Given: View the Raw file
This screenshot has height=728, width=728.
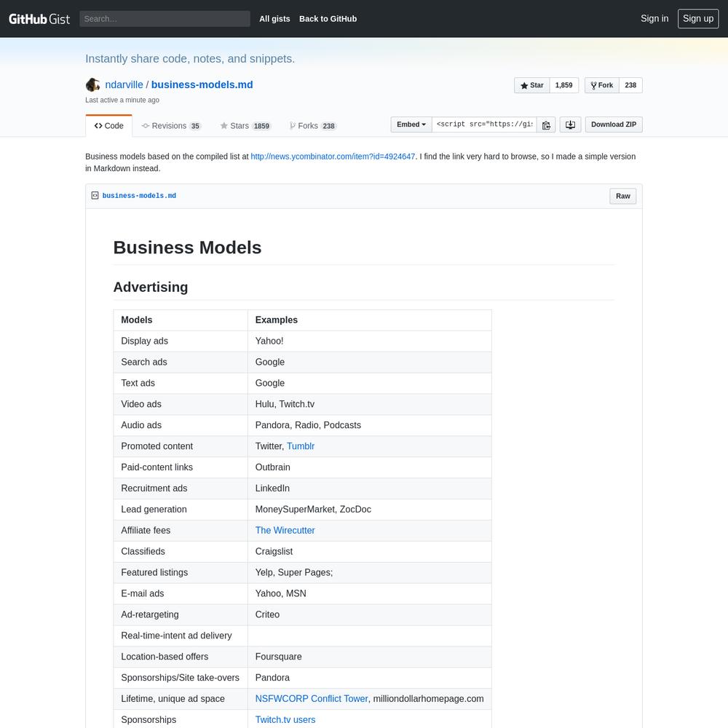Looking at the screenshot, I should 623,196.
